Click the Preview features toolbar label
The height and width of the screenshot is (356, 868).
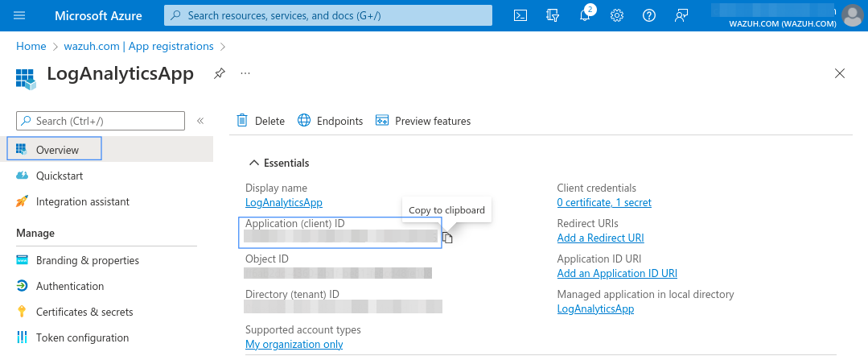pos(433,121)
